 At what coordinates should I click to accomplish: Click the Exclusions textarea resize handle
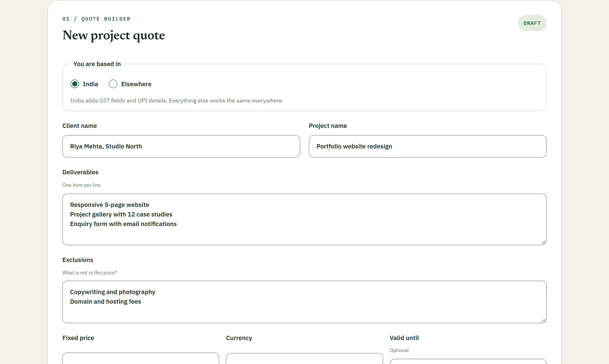(x=544, y=320)
